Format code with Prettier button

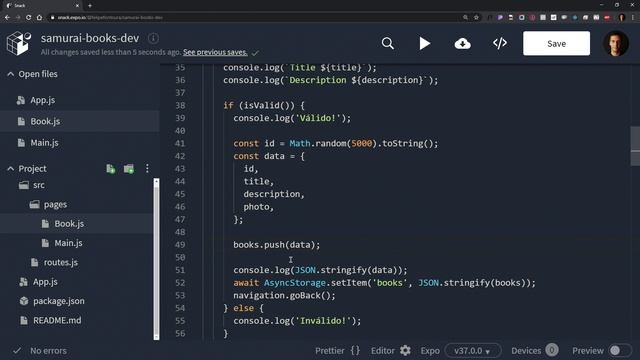coord(338,351)
